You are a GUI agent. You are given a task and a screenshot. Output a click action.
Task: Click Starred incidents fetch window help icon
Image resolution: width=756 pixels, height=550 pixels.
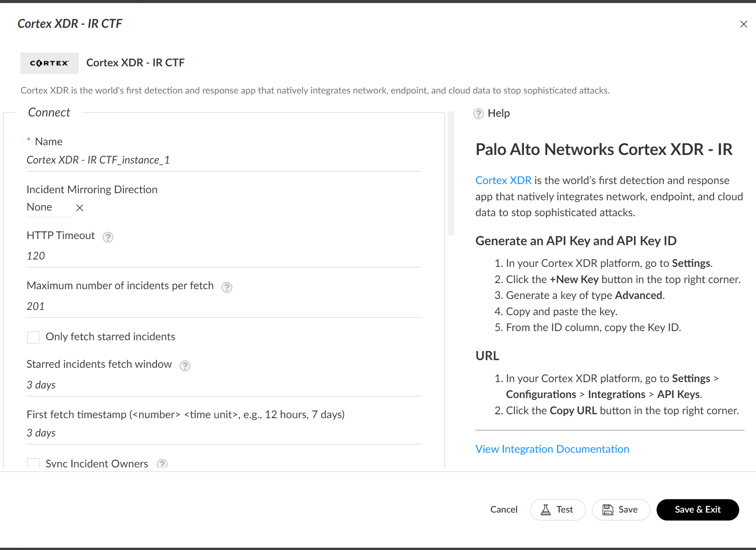click(185, 366)
